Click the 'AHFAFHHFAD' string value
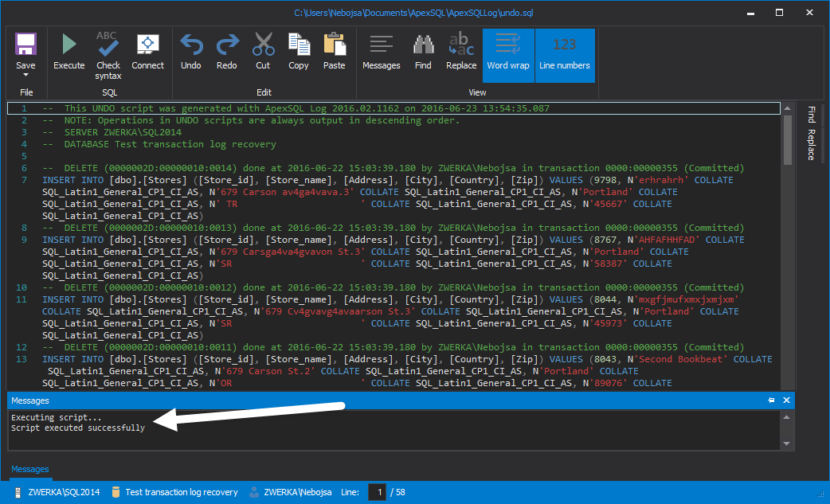 pyautogui.click(x=667, y=240)
